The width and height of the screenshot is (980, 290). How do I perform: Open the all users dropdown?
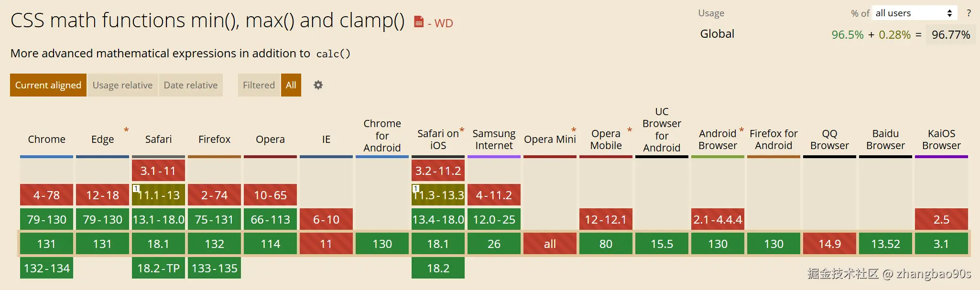point(914,13)
